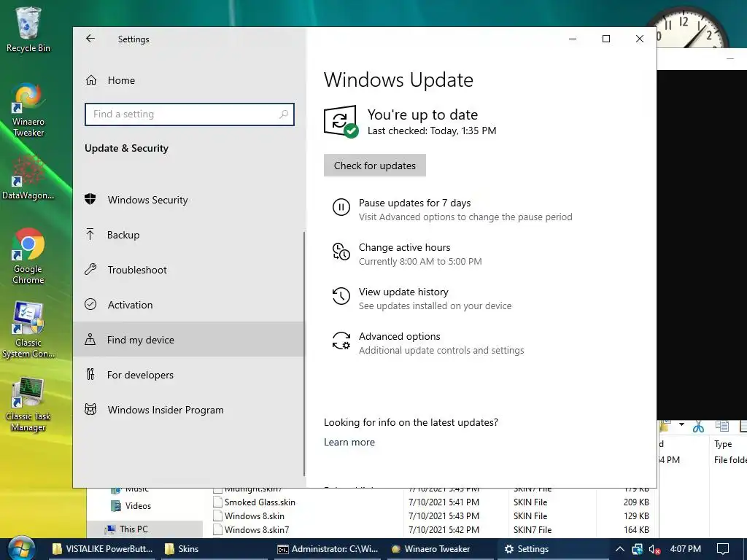The height and width of the screenshot is (560, 747).
Task: Open the Recycle Bin desktop icon
Action: tap(28, 29)
